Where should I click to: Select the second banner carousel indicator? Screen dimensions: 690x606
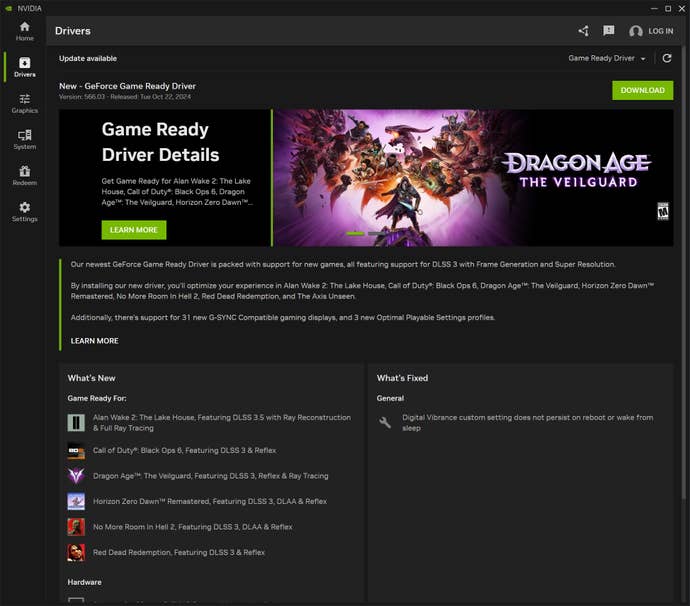coord(377,233)
